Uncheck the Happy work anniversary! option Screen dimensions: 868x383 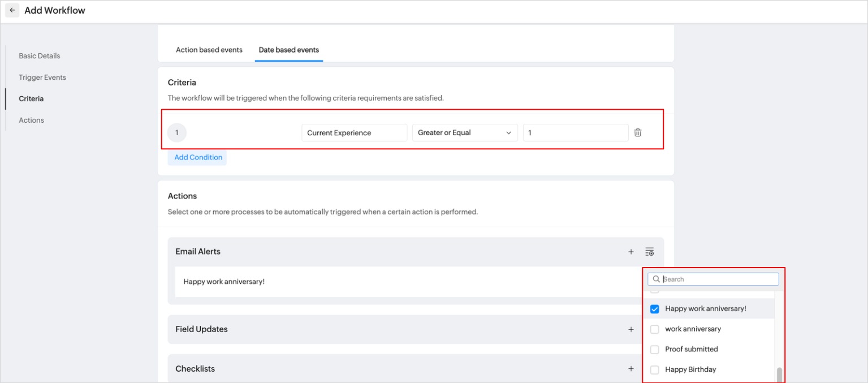click(655, 309)
